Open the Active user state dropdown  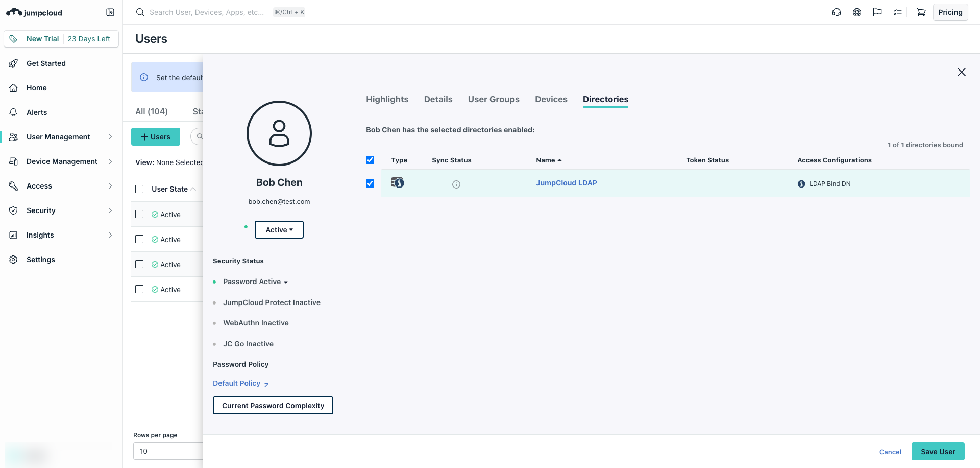click(x=279, y=230)
